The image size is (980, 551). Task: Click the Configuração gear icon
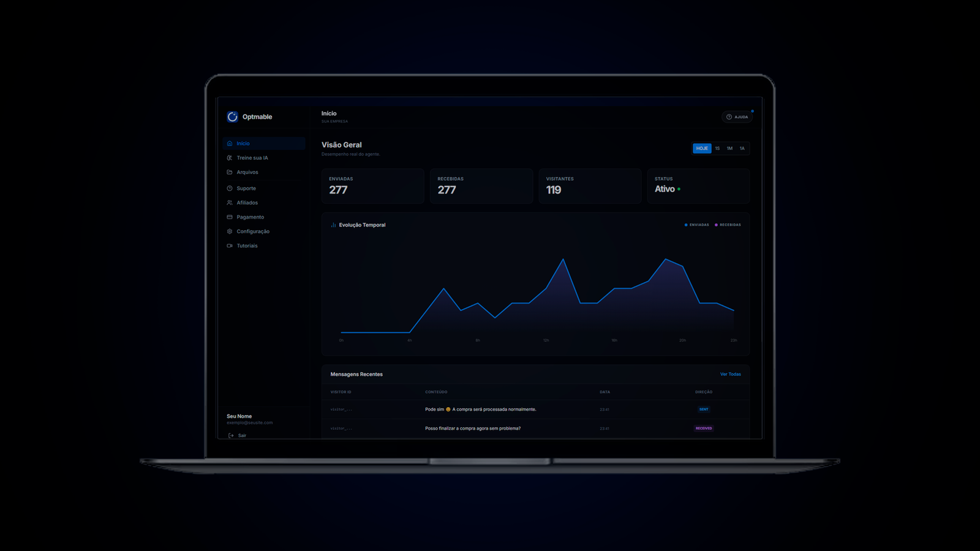pyautogui.click(x=230, y=231)
